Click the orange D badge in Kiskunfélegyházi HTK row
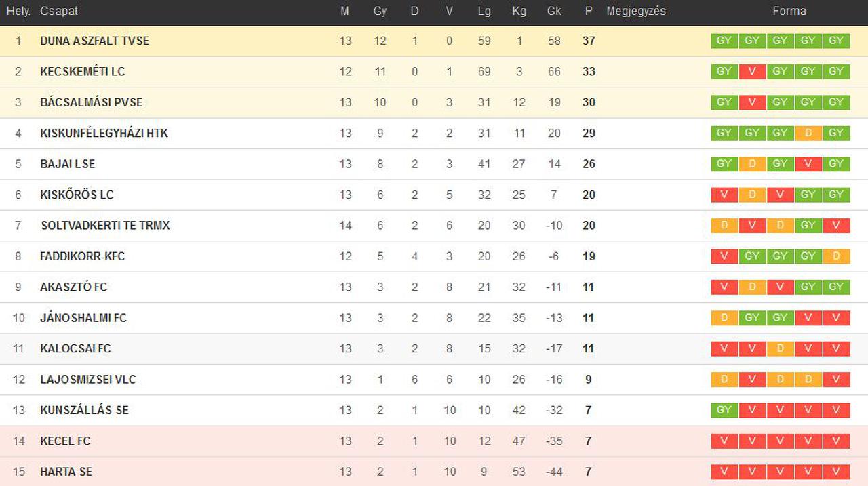This screenshot has width=868, height=486. [x=808, y=133]
